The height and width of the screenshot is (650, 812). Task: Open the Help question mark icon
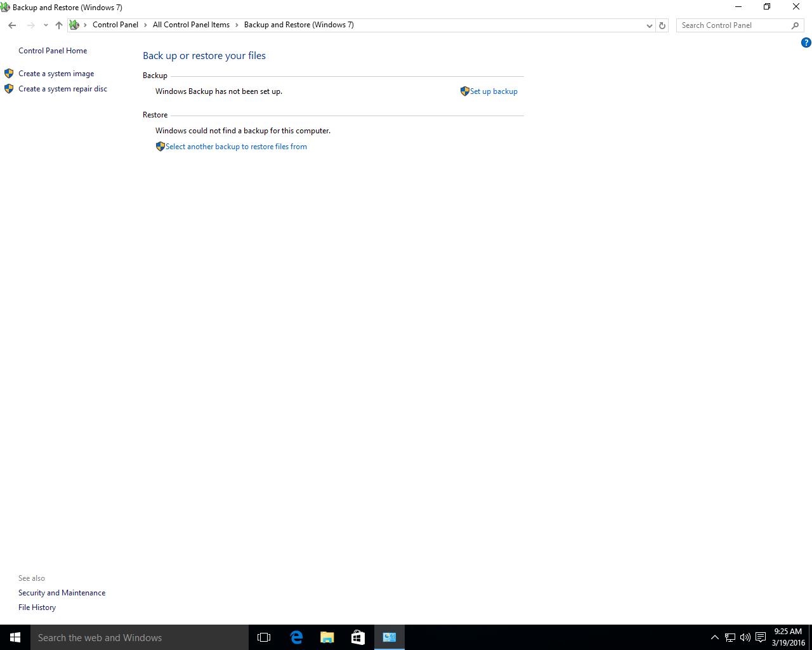coord(806,43)
